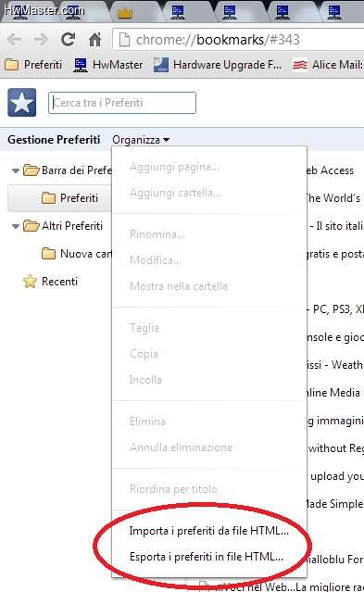Screen dimensions: 364x592
Task: Click the page icon in the address bar
Action: [124, 39]
